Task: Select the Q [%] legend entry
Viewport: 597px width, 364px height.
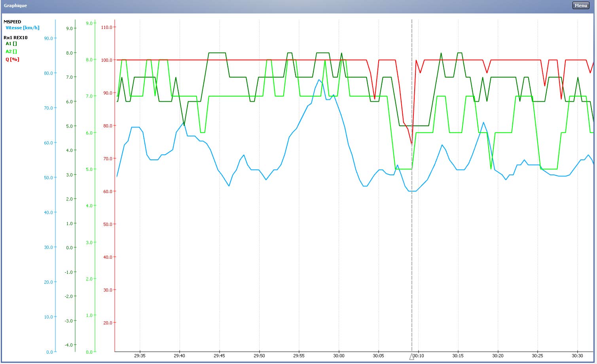Action: click(12, 59)
